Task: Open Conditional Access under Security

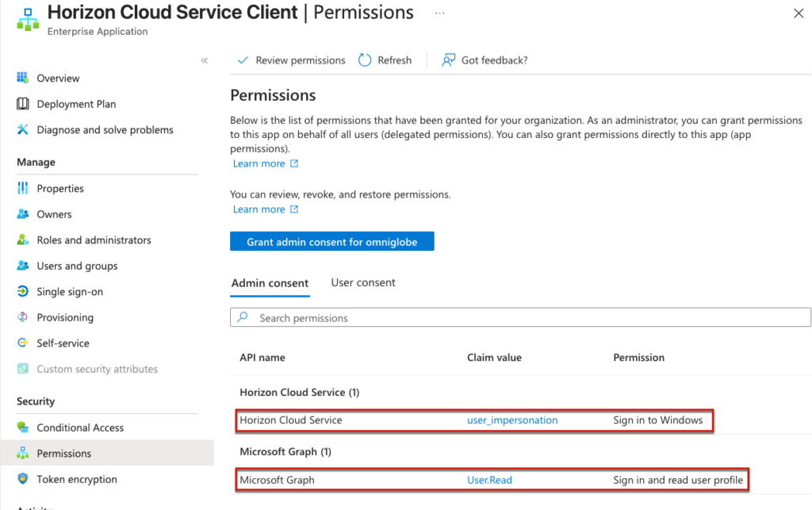Action: point(80,428)
